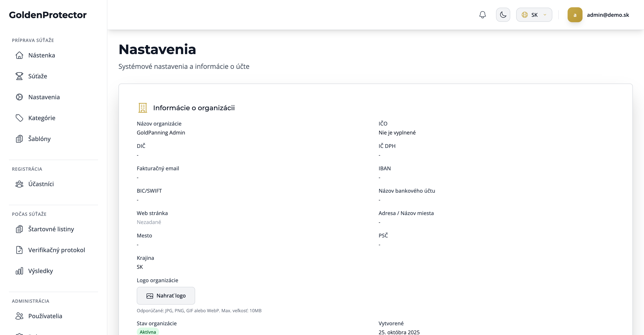This screenshot has width=644, height=335.
Task: Expand the SK language dropdown
Action: 534,15
